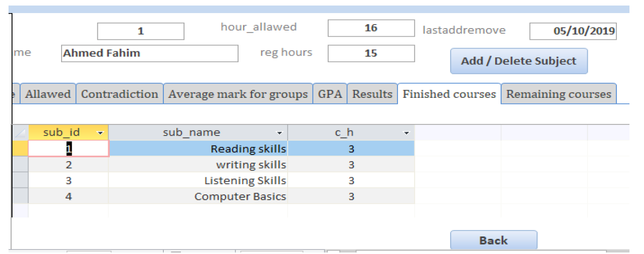Switch to Average mark for groups tab

coord(238,94)
